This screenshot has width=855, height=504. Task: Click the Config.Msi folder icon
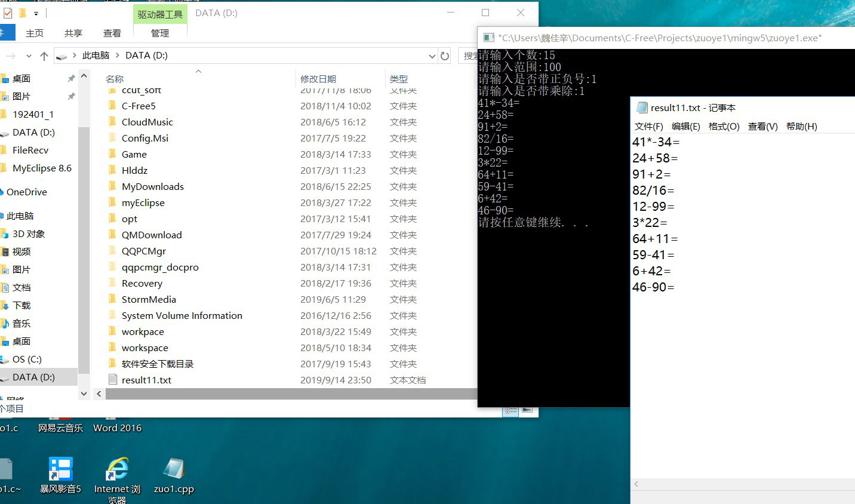point(112,138)
